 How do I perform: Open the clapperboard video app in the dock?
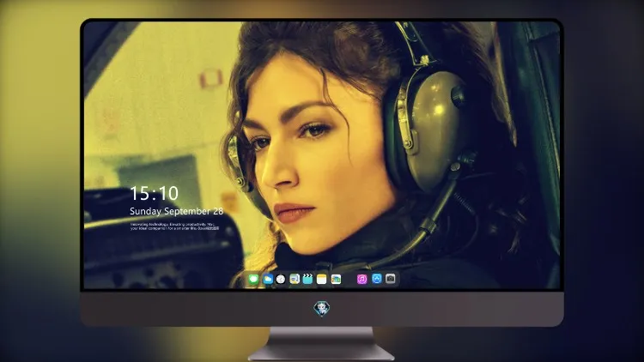click(x=307, y=279)
